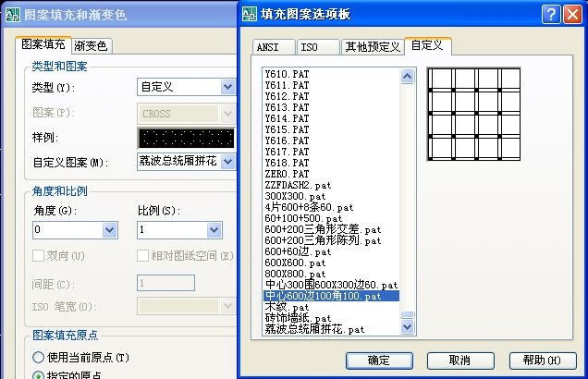Select 使用当前原点 radio button
This screenshot has width=588, height=379.
pos(38,357)
